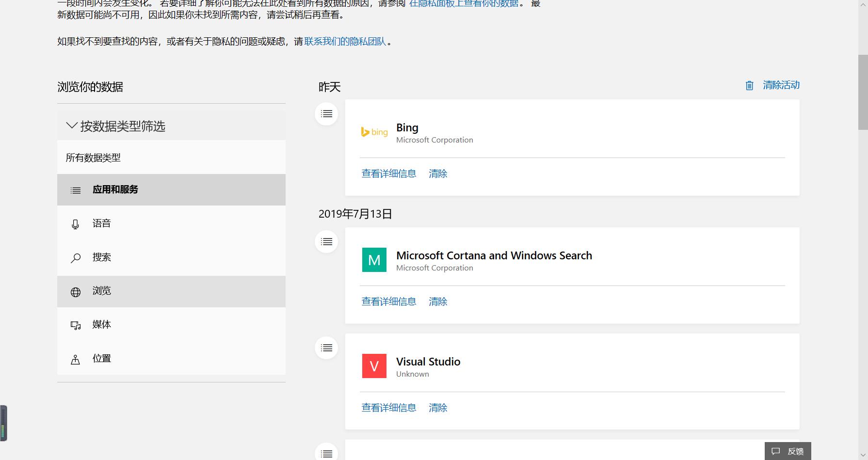This screenshot has height=460, width=868.
Task: Click the list icon beside the Bing entry
Action: [326, 113]
